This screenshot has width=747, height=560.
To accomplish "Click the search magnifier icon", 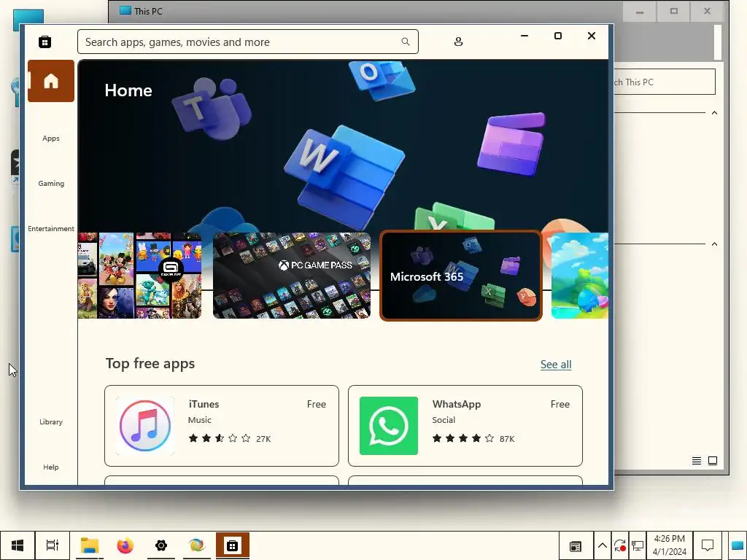I will coord(406,42).
